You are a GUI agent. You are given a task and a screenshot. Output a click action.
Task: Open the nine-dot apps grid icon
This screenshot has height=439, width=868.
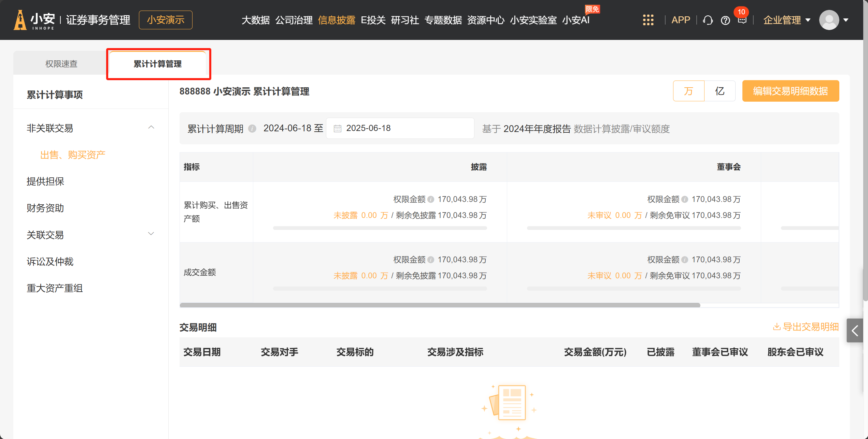tap(648, 20)
